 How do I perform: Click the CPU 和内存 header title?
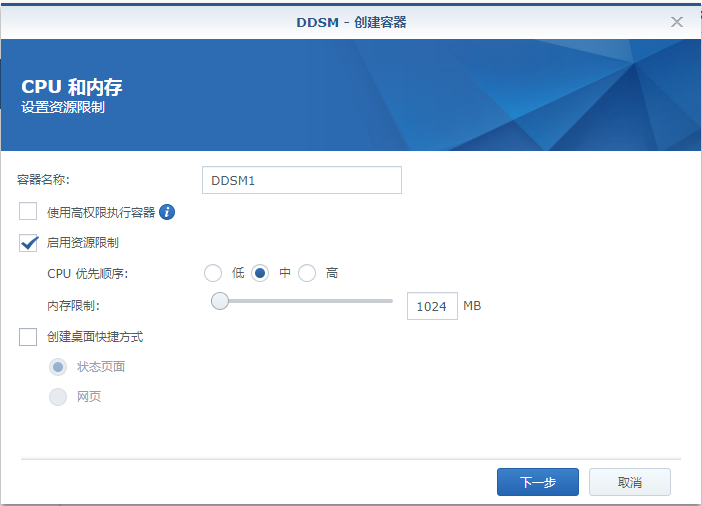pos(72,87)
